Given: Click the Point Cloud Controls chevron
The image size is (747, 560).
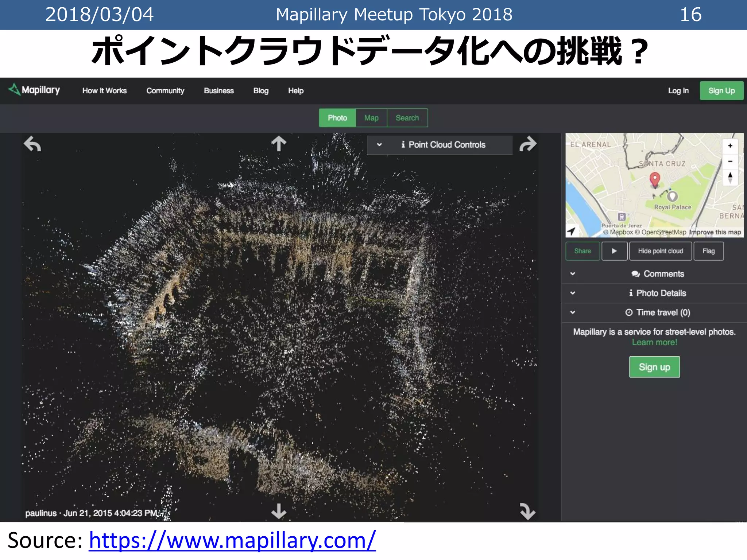Looking at the screenshot, I should click(x=379, y=145).
